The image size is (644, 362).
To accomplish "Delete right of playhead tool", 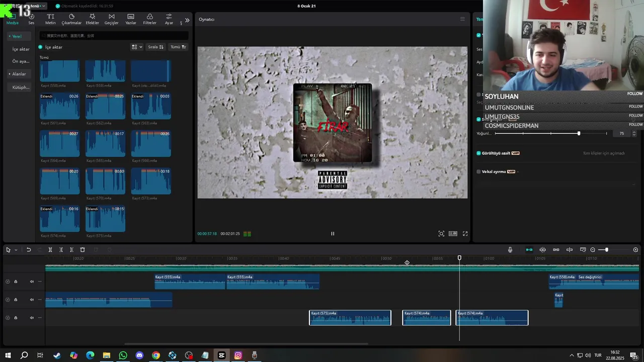I will [x=71, y=250].
